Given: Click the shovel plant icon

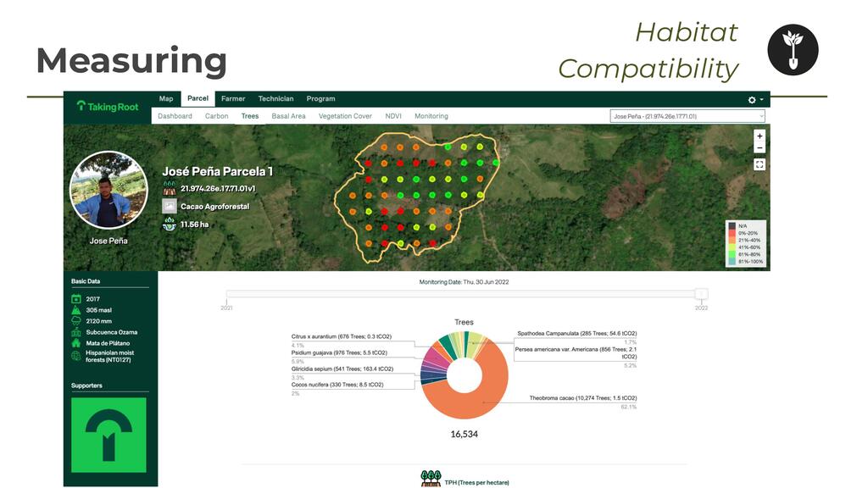Looking at the screenshot, I should [x=793, y=50].
